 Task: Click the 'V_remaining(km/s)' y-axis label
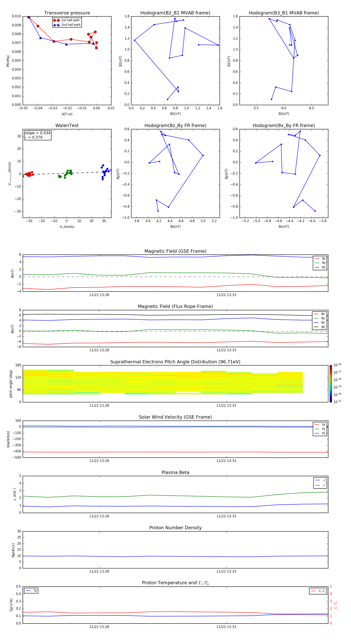(10, 173)
